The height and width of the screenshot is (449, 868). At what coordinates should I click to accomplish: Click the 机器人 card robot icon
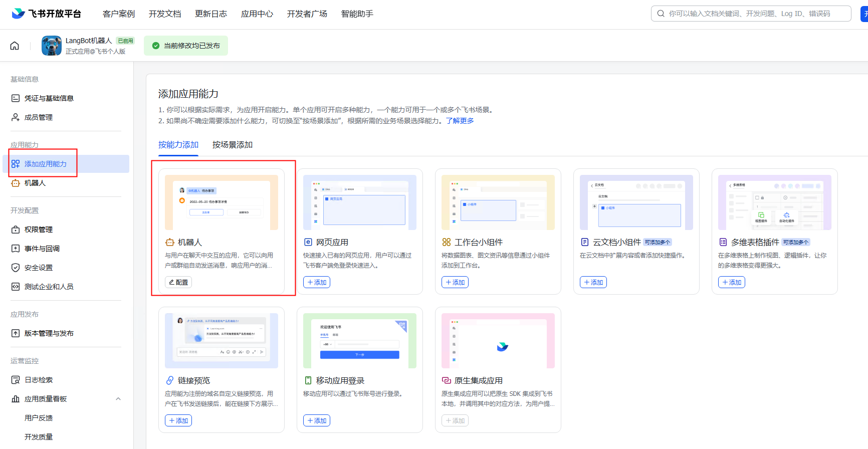pyautogui.click(x=170, y=243)
